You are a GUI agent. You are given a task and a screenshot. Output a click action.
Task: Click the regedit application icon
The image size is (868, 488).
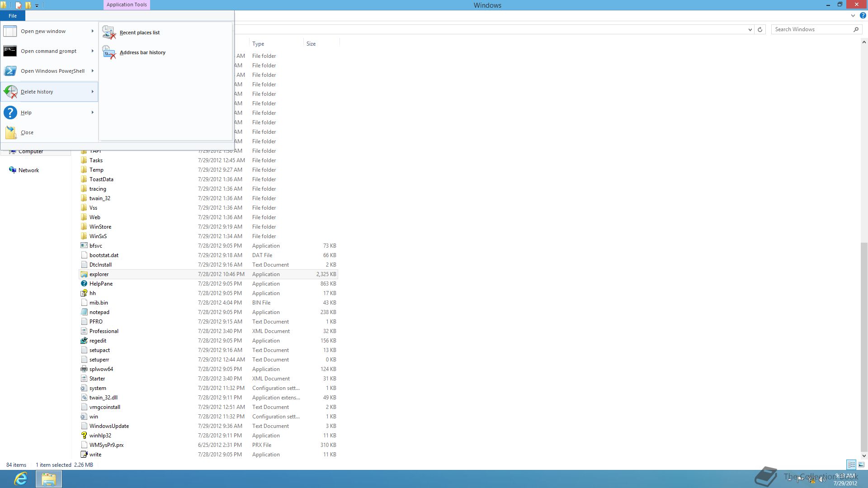coord(84,341)
